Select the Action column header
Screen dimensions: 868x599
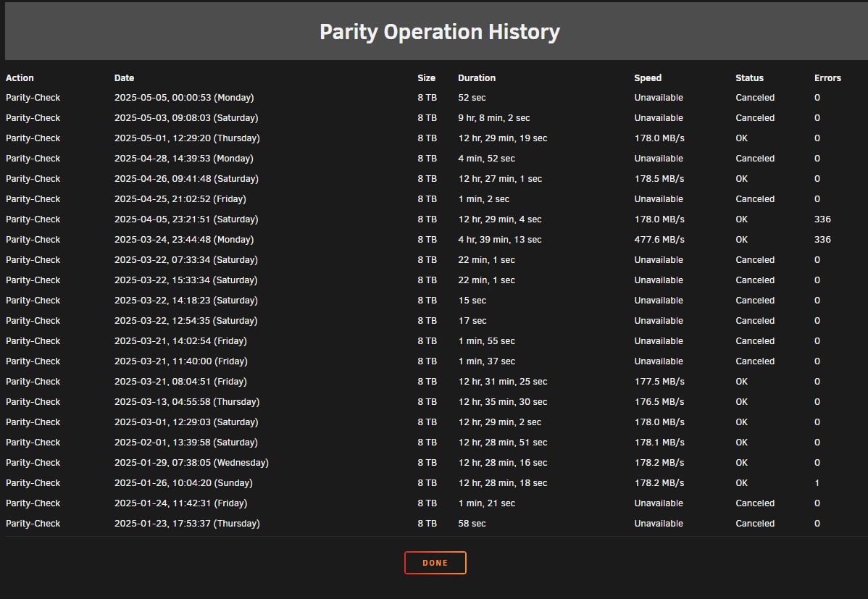click(20, 78)
